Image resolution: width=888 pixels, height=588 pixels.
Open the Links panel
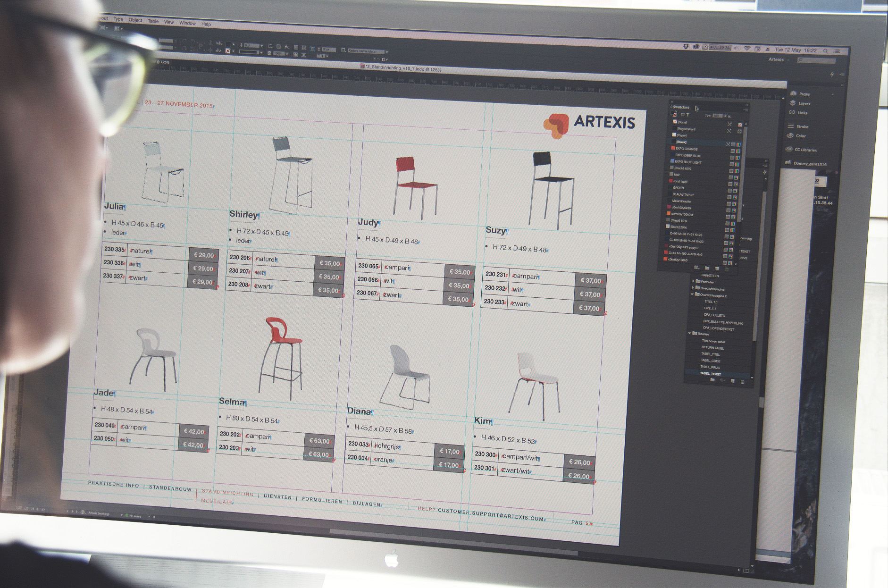click(798, 113)
